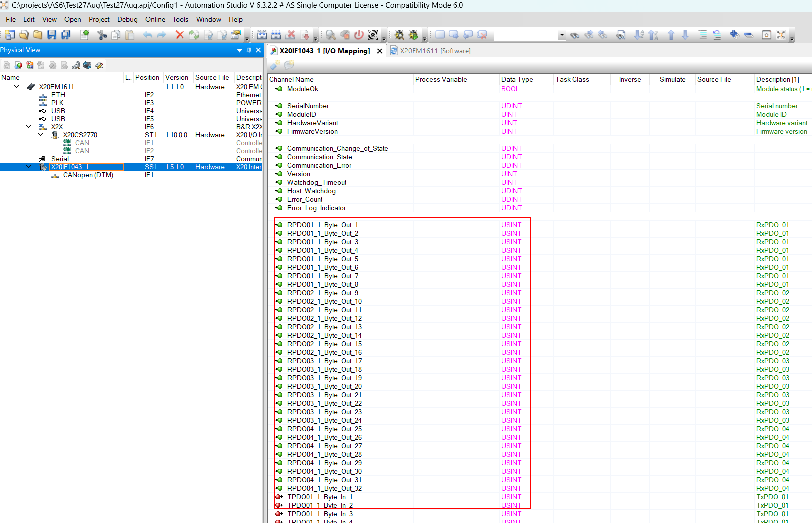Click the Simulate column header

coord(673,79)
